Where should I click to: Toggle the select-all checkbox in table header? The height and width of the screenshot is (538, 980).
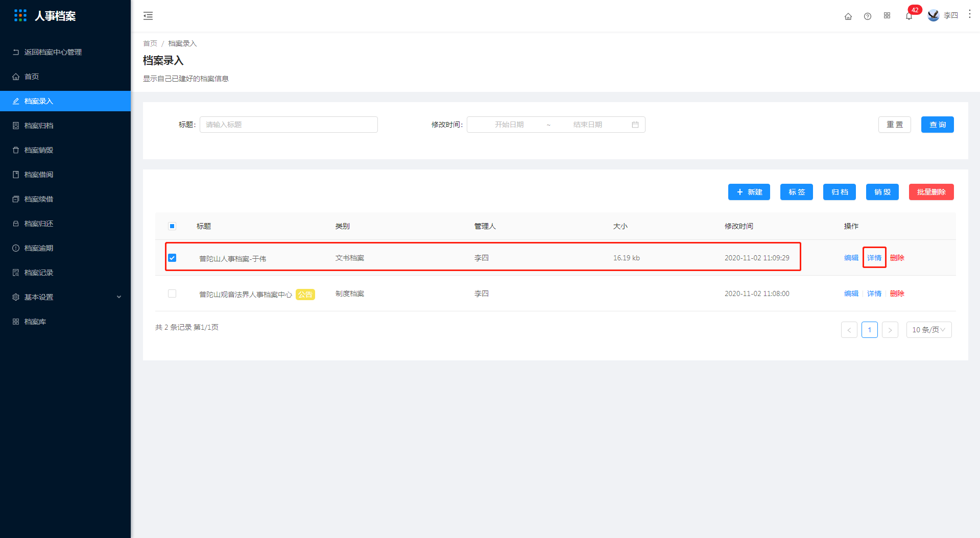coord(172,226)
